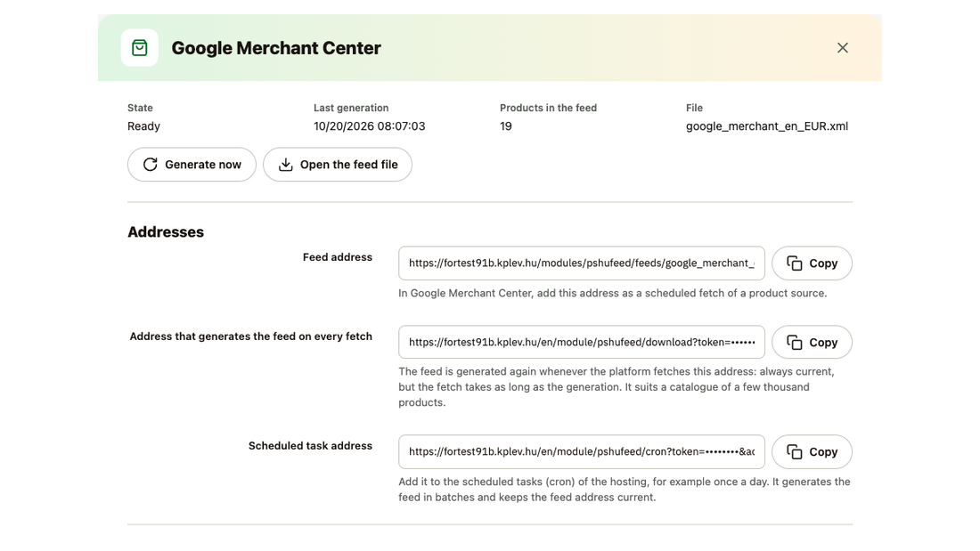
Task: Copy the address that generates feed on every fetch
Action: 812,343
